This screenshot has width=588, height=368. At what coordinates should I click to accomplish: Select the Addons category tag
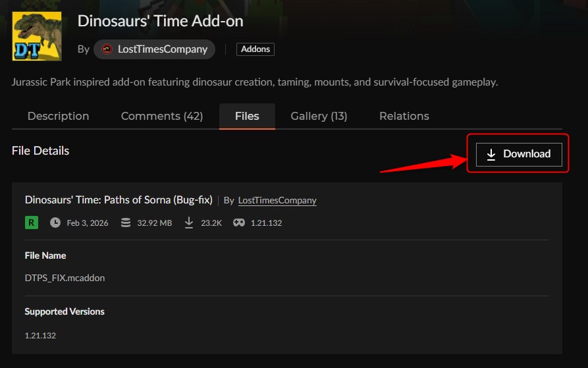[x=255, y=49]
